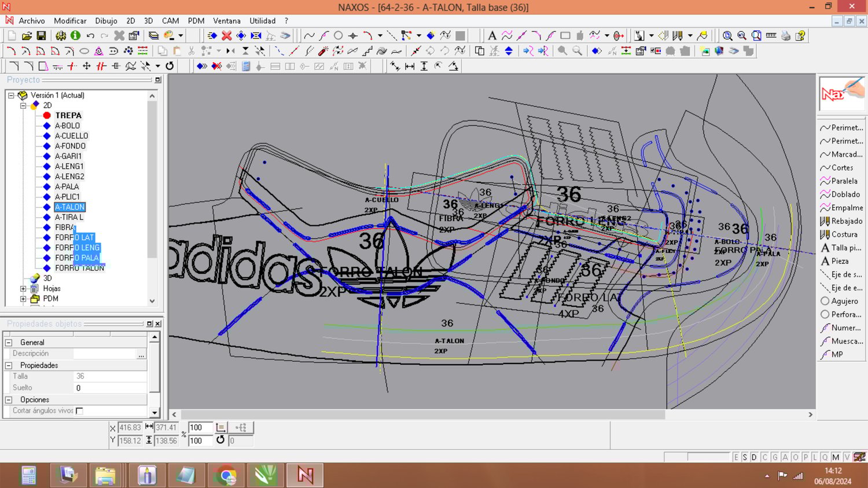Screen dimensions: 868x488
Task: Toggle the Q status bar indicator
Action: 825,457
